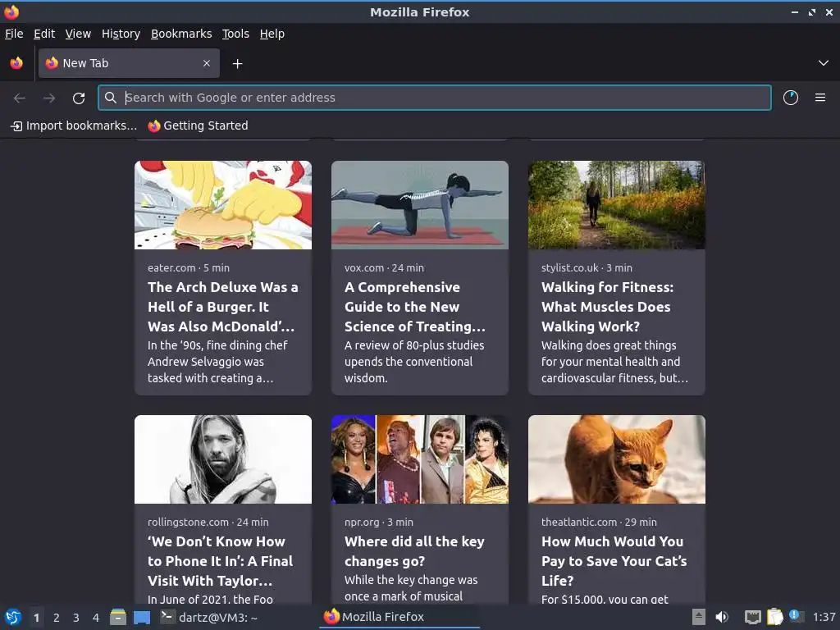Open the History menu
This screenshot has width=840, height=630.
(x=121, y=34)
